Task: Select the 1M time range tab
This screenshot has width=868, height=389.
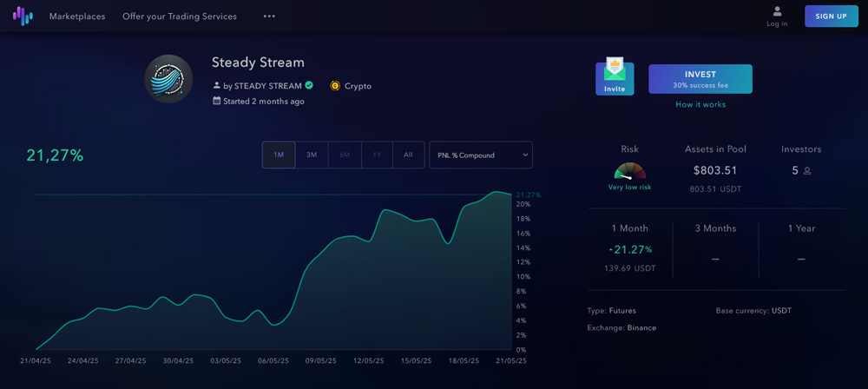Action: pyautogui.click(x=279, y=155)
